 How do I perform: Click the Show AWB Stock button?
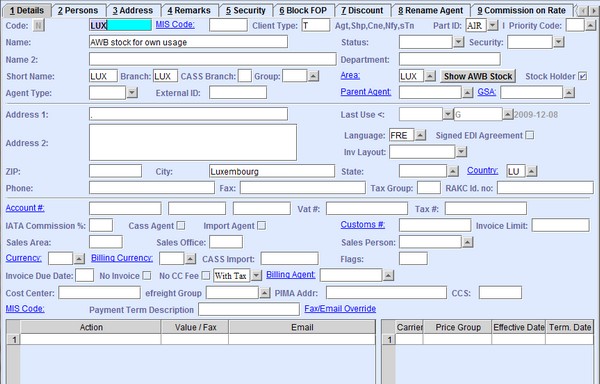[x=478, y=76]
